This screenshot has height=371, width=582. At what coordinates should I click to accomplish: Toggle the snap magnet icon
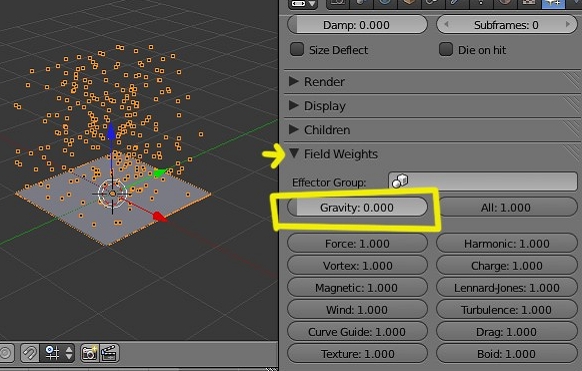(x=30, y=353)
